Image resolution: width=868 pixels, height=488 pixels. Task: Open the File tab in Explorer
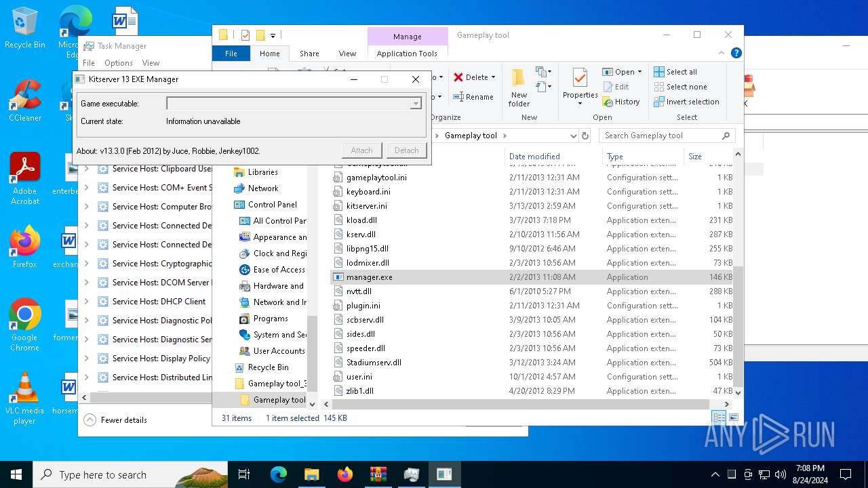231,54
